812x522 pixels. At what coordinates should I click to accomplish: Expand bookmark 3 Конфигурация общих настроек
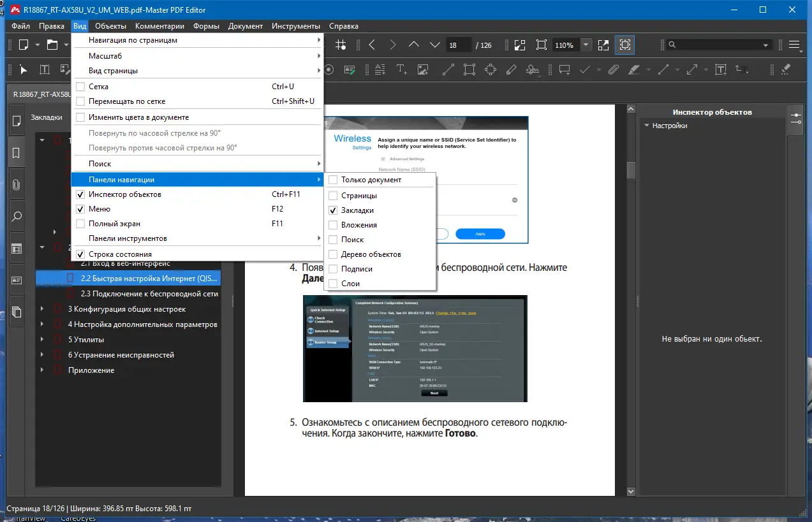(43, 309)
